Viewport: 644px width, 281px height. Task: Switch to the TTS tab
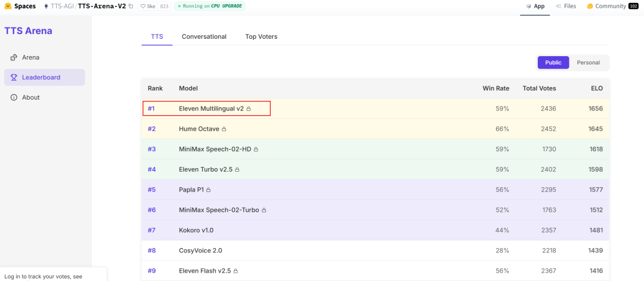[x=157, y=36]
